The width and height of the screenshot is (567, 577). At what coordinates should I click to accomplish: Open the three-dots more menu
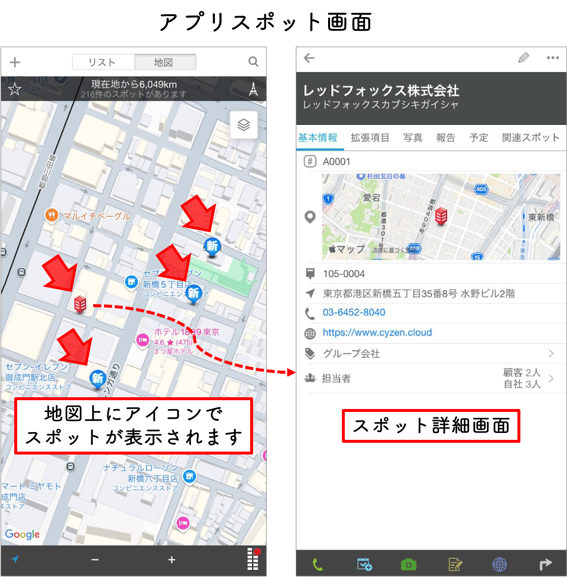(553, 58)
